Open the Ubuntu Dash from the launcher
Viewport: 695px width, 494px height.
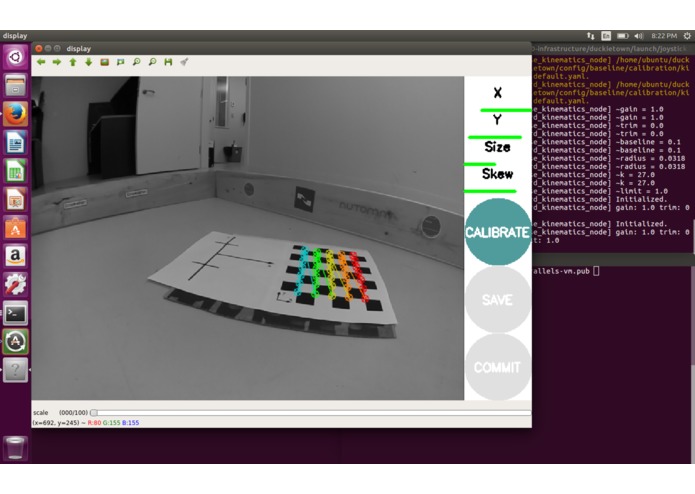(x=16, y=57)
